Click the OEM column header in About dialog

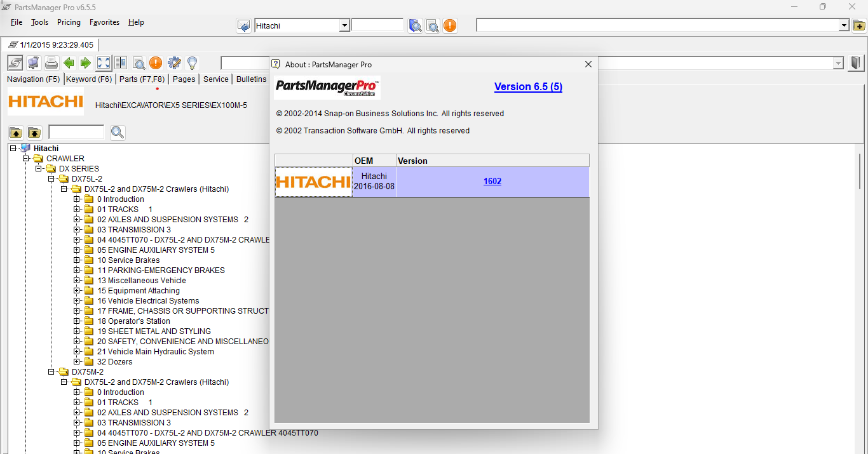374,161
